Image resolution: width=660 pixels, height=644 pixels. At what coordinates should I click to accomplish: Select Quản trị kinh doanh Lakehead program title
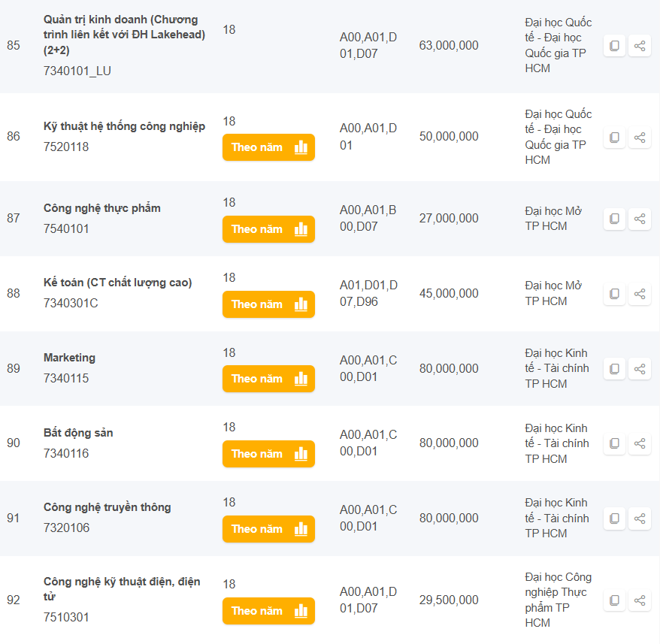(124, 34)
